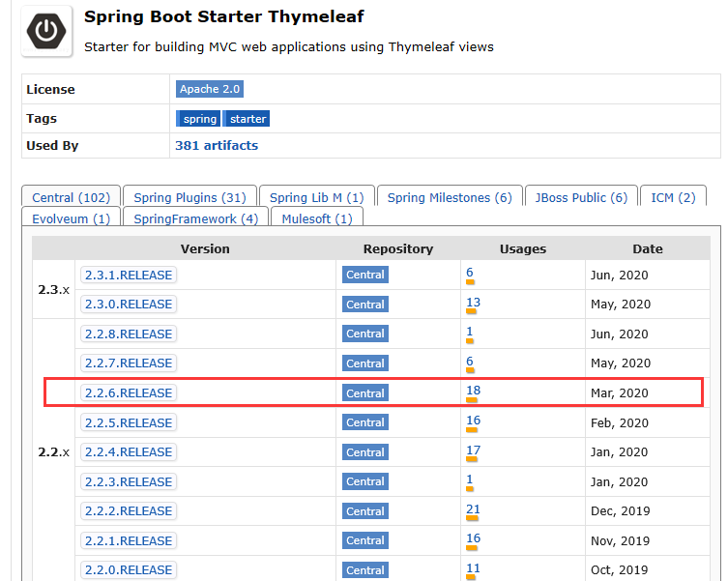Screen dimensions: 728x581
Task: Click Central badge in 2.2.8.RELEASE row
Action: (x=365, y=334)
